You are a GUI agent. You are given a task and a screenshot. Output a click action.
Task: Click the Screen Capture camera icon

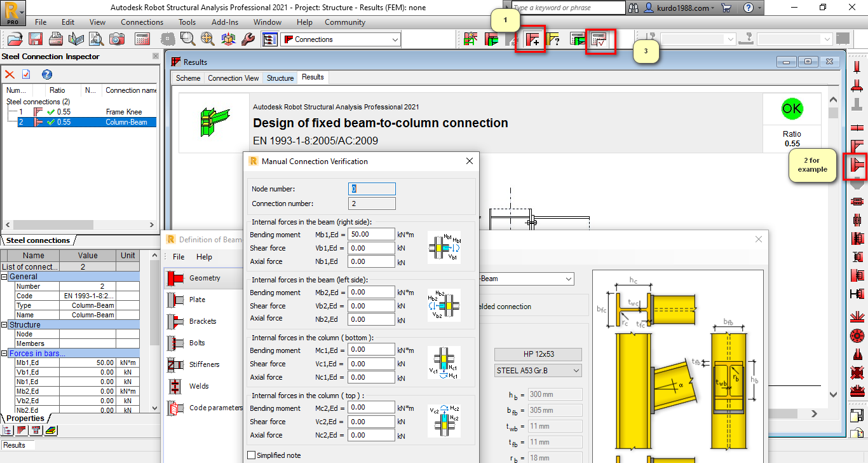click(x=117, y=39)
